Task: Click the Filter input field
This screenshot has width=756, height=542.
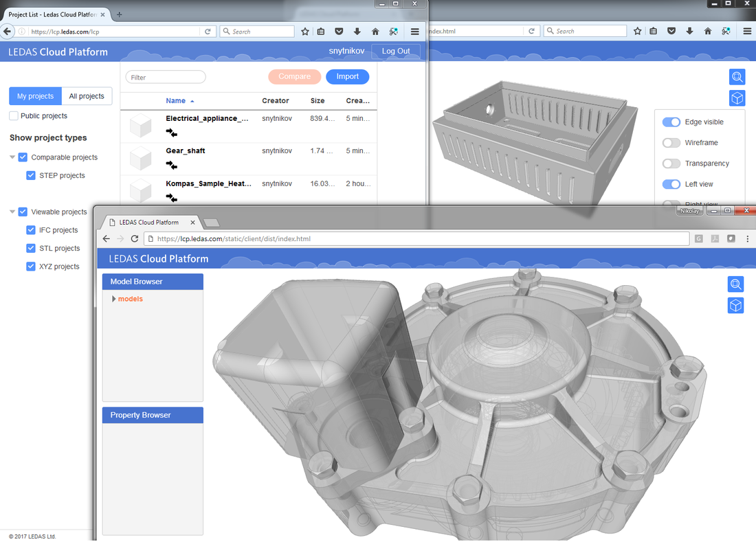Action: pyautogui.click(x=166, y=78)
